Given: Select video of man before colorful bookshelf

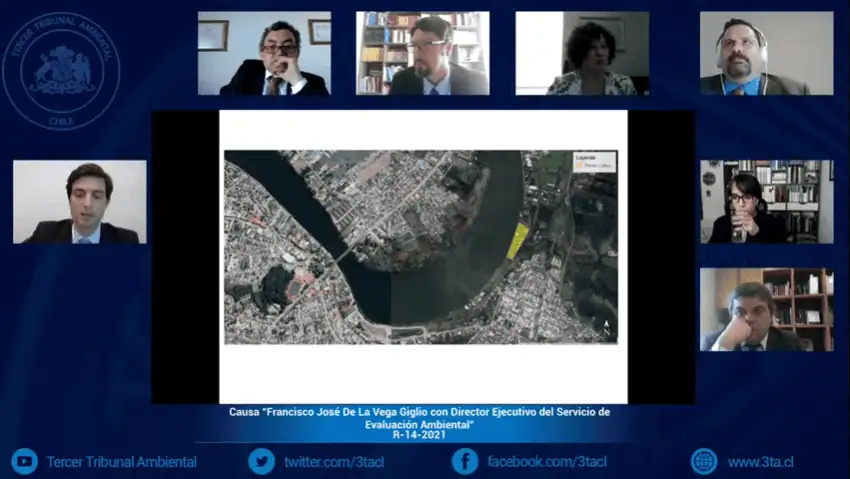Looking at the screenshot, I should (422, 53).
